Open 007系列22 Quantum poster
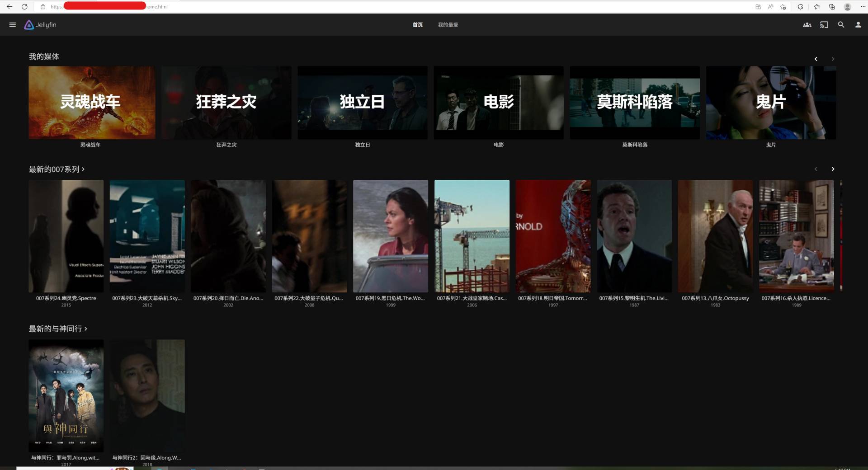Viewport: 868px width, 470px height. [x=309, y=236]
